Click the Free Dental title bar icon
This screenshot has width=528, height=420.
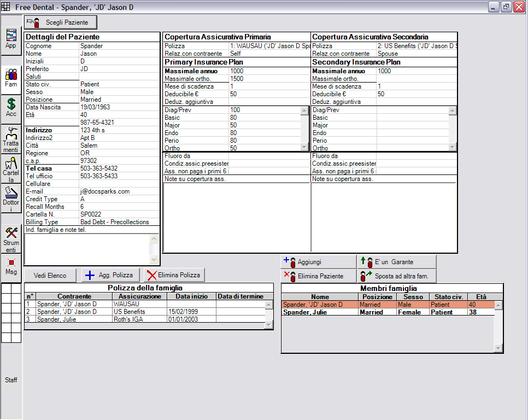5,7
